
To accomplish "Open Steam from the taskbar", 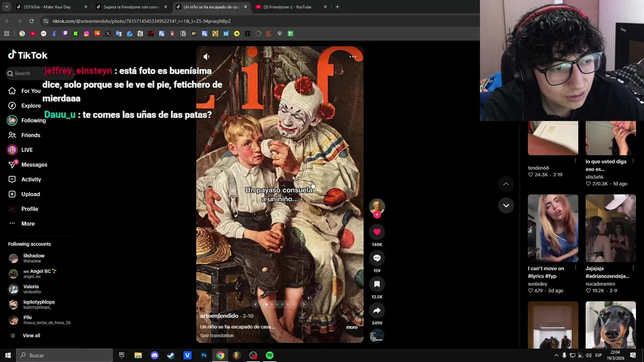I will [171, 355].
